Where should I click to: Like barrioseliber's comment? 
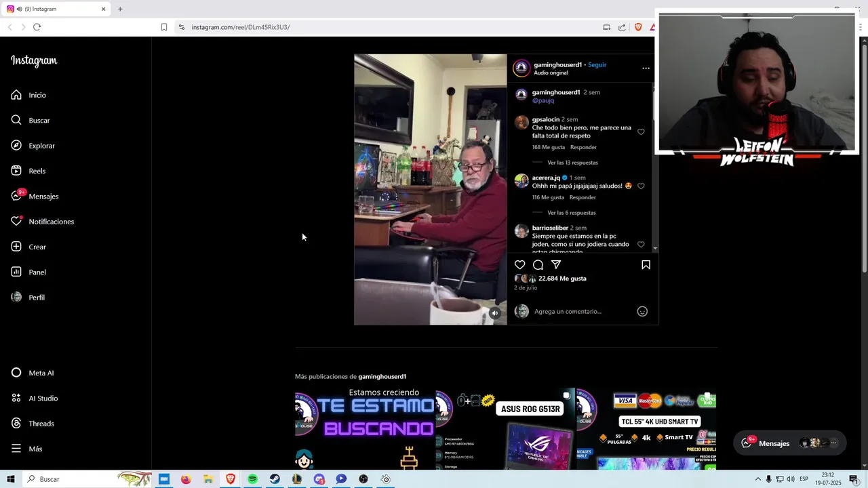tap(641, 245)
